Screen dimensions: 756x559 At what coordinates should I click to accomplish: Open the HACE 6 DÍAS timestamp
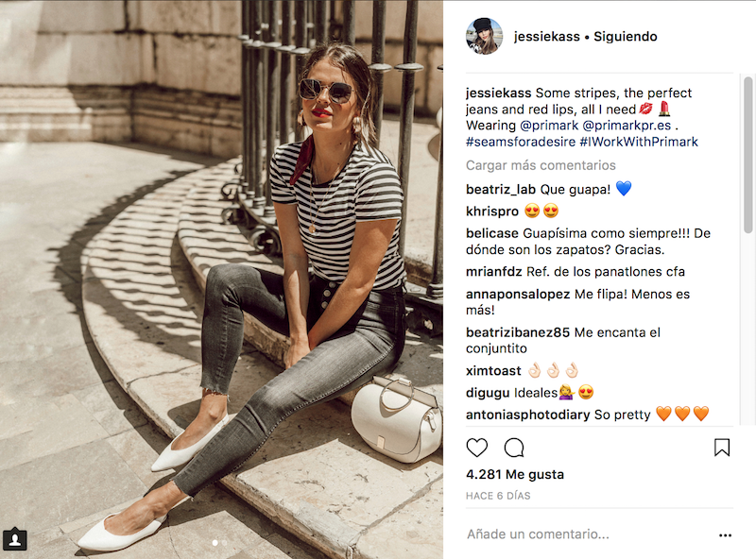(498, 496)
